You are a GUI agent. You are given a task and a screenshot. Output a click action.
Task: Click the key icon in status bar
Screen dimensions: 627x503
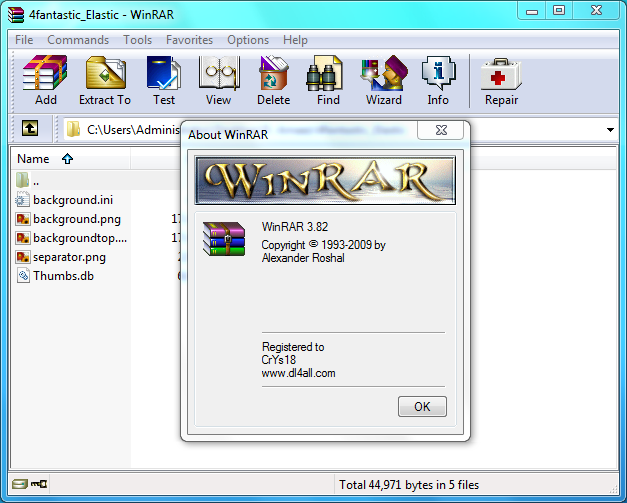(x=39, y=485)
